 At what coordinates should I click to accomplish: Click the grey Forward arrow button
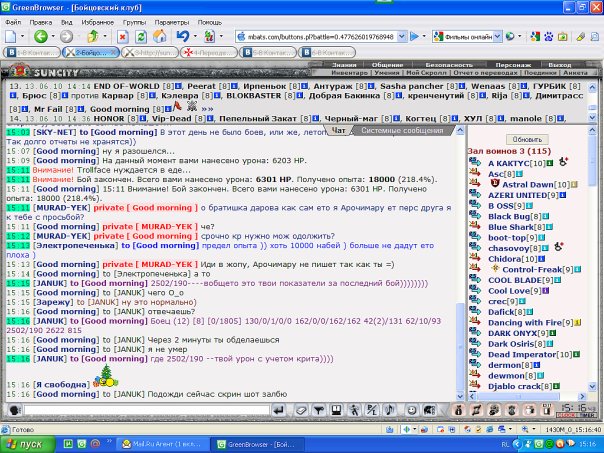66,37
